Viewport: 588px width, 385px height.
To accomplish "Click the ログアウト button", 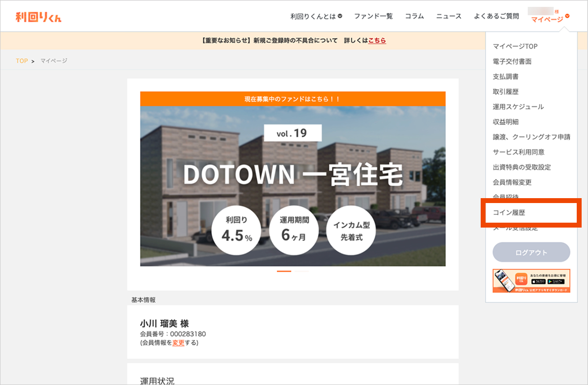I will [531, 253].
